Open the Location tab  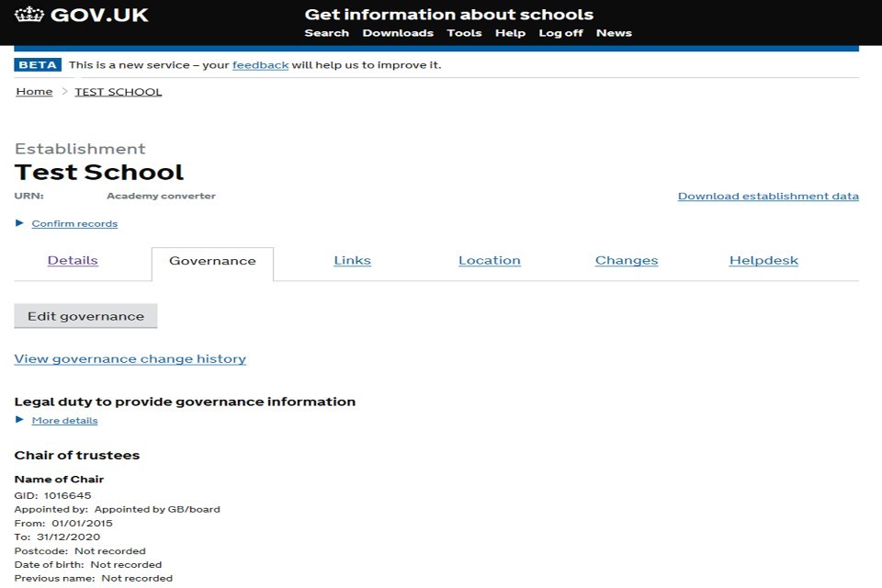click(x=489, y=261)
